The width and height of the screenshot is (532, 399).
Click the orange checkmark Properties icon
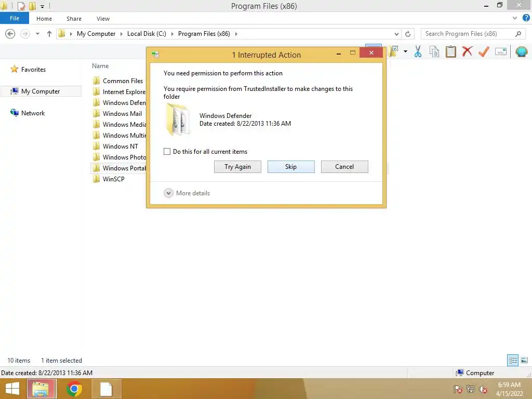coord(484,51)
